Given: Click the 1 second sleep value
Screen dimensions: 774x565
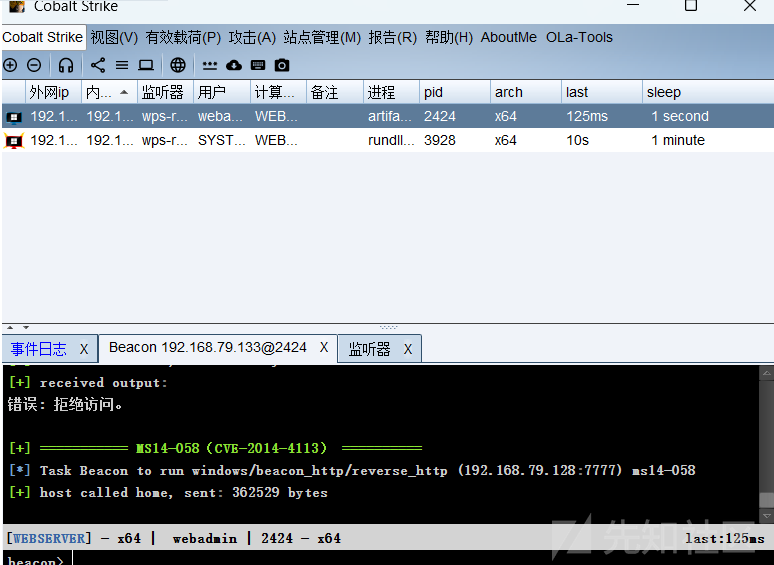Looking at the screenshot, I should 680,116.
